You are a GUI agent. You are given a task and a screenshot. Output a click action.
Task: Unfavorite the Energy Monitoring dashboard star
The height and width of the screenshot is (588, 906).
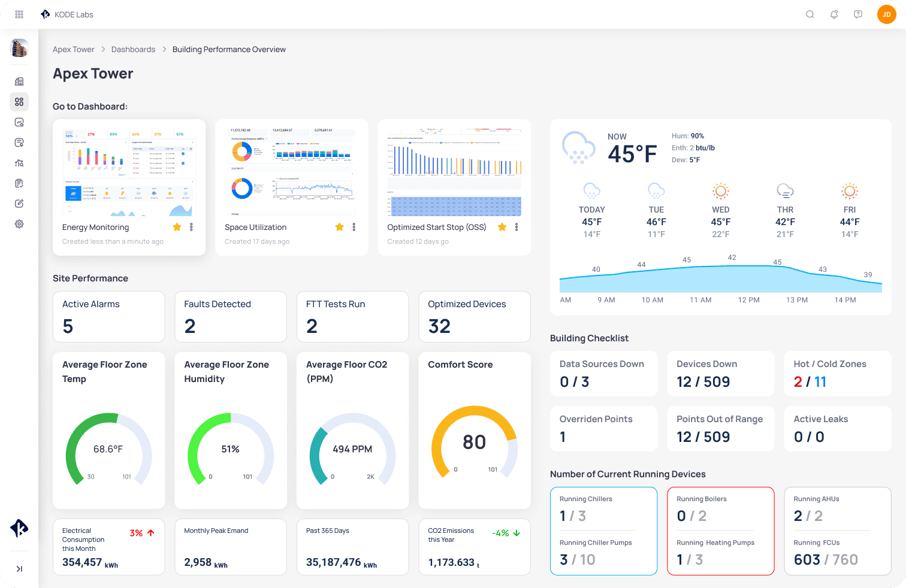[x=176, y=227]
